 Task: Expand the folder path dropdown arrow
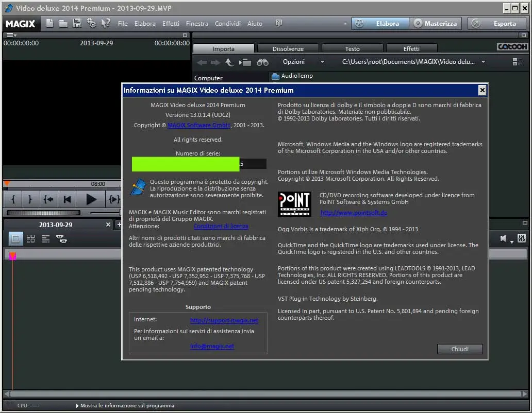pos(483,62)
